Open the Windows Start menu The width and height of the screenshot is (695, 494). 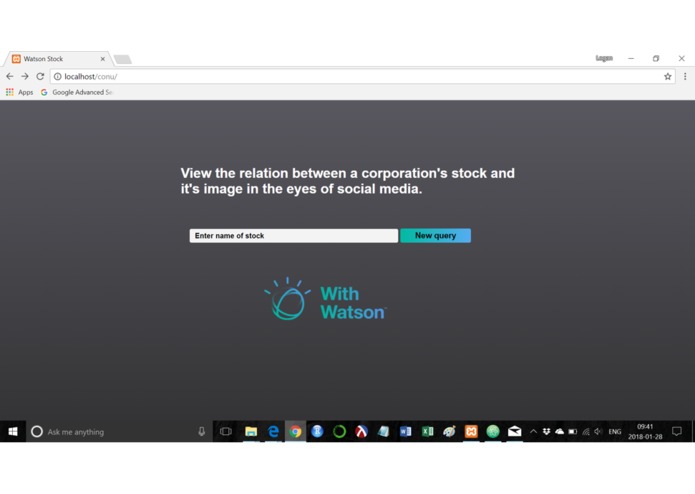[x=13, y=432]
